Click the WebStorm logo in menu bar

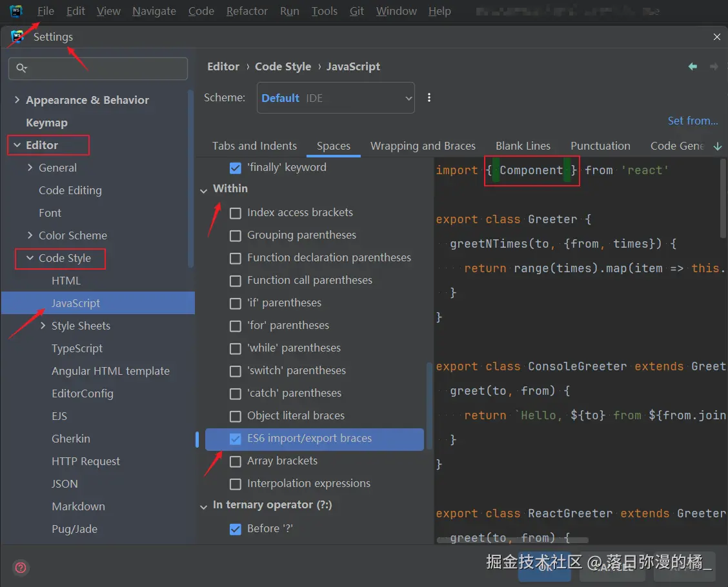[x=16, y=11]
